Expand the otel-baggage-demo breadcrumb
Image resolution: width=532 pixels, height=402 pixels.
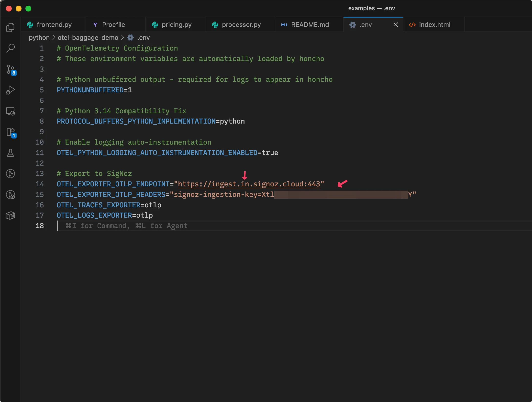(88, 38)
